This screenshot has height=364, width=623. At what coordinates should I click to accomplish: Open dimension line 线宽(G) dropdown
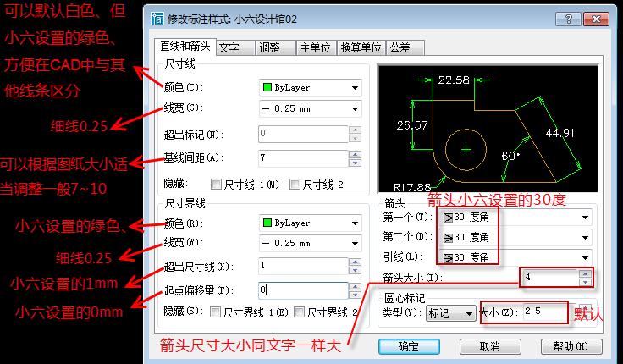click(x=311, y=108)
